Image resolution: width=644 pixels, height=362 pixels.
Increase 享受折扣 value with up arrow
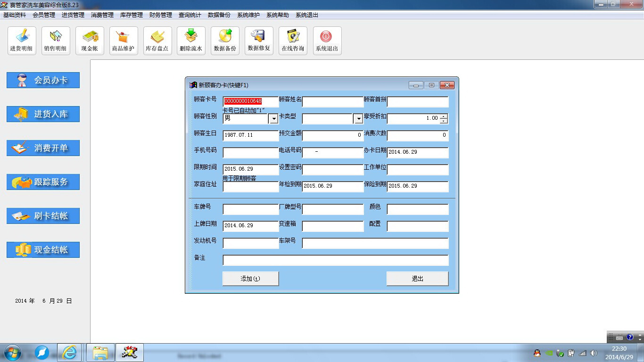pos(444,116)
